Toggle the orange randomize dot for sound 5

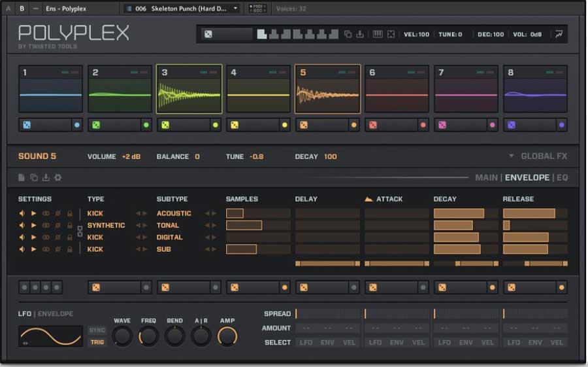(353, 125)
